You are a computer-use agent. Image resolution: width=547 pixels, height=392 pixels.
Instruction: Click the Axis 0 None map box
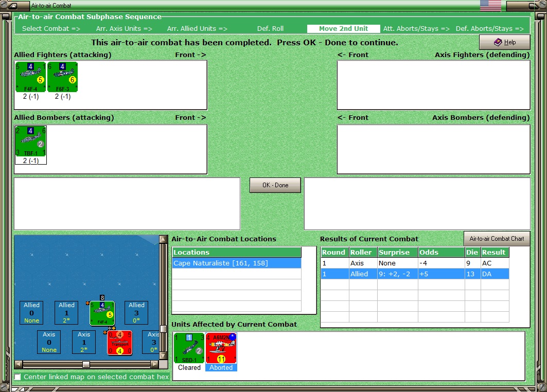pos(49,342)
